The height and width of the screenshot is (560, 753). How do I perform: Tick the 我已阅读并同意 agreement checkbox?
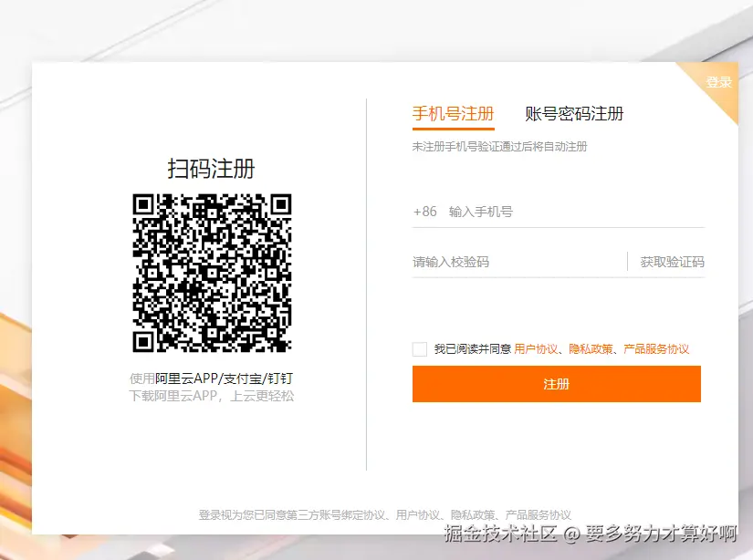(420, 349)
